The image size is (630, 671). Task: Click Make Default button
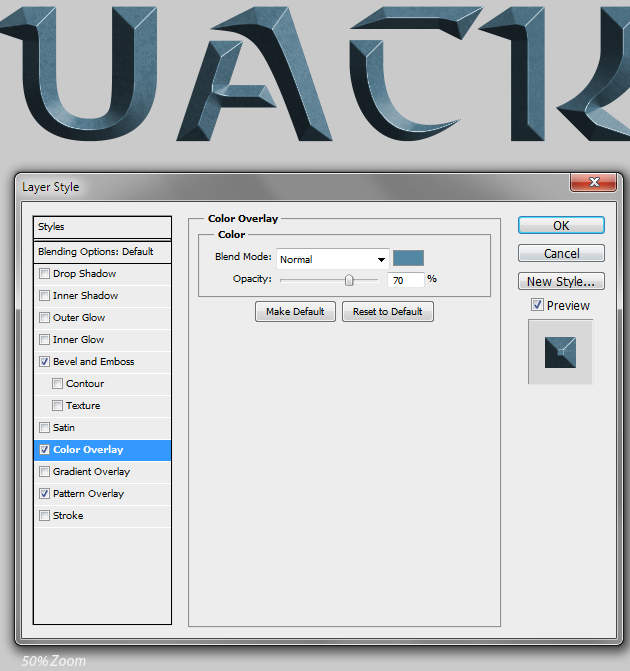click(295, 312)
